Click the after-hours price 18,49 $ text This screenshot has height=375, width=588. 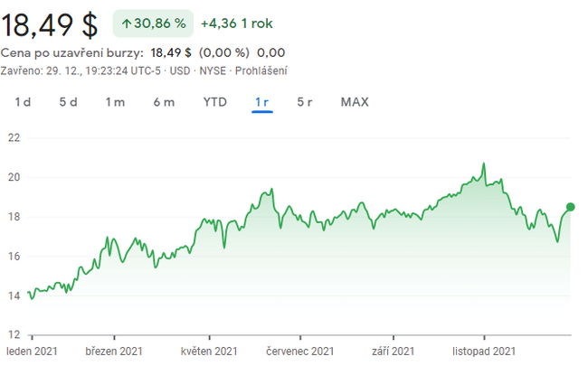pos(171,52)
